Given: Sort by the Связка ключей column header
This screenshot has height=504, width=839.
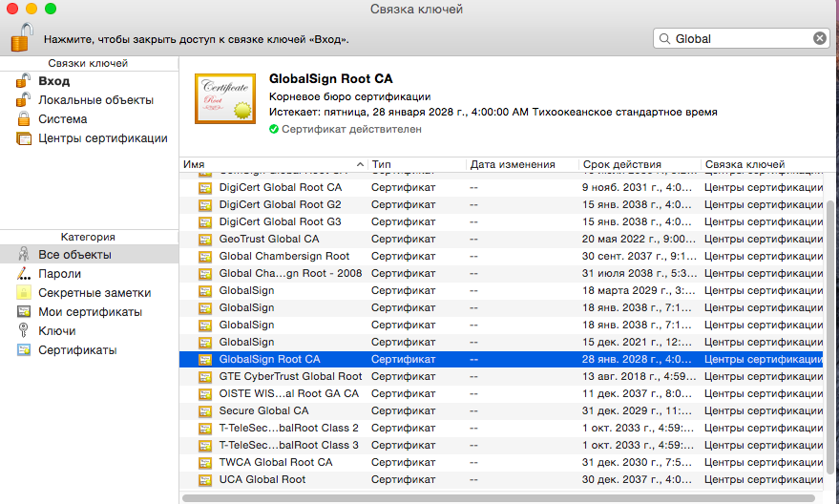Looking at the screenshot, I should 768,164.
